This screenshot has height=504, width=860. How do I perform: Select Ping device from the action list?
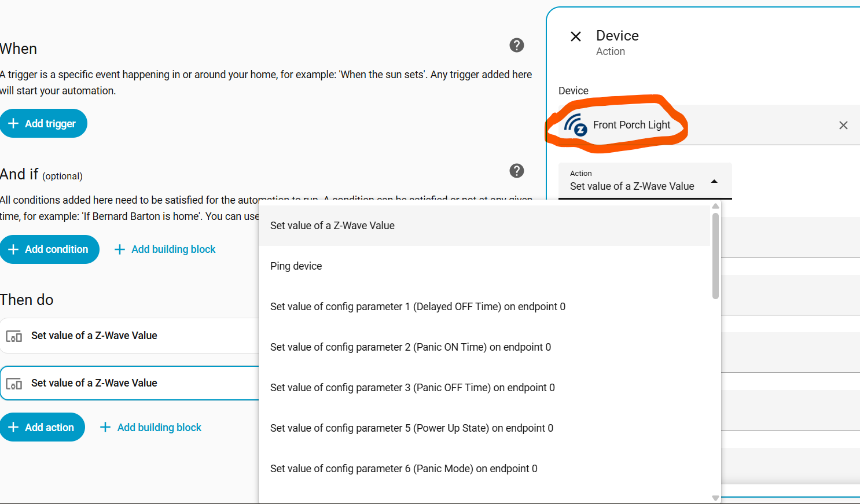pyautogui.click(x=296, y=266)
